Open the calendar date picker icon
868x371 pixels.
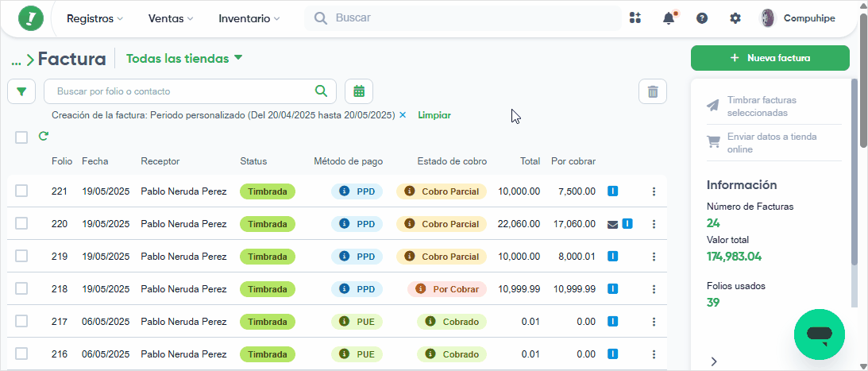tap(359, 91)
